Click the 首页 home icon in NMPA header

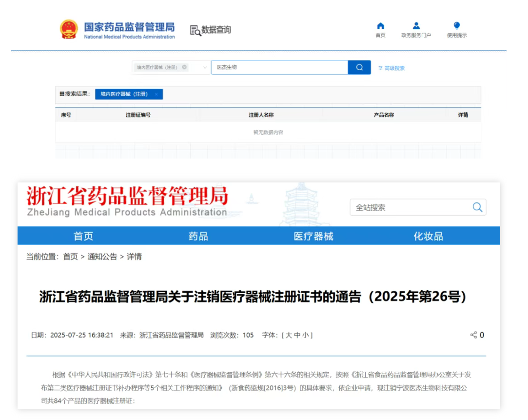[380, 26]
